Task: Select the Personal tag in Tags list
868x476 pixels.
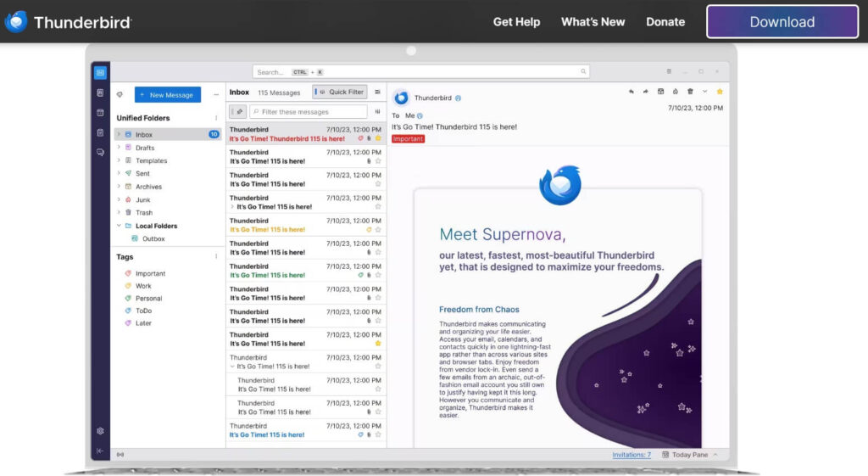Action: (x=143, y=298)
